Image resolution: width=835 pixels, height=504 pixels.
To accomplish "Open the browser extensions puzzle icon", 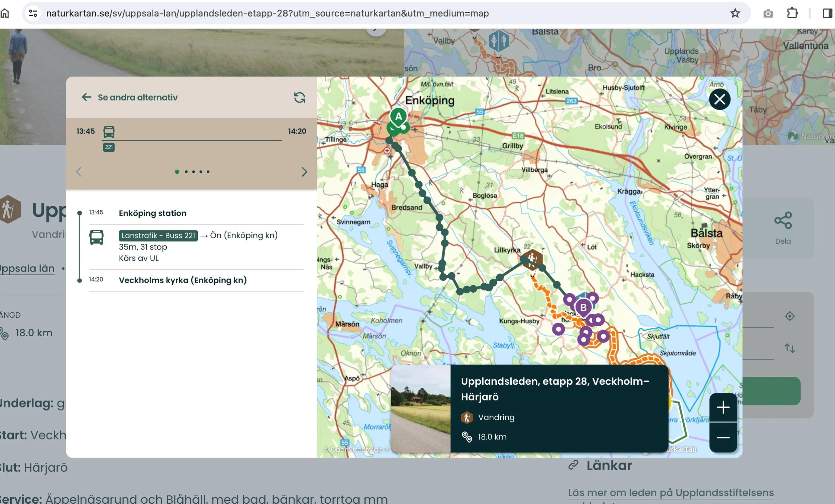I will tap(792, 13).
